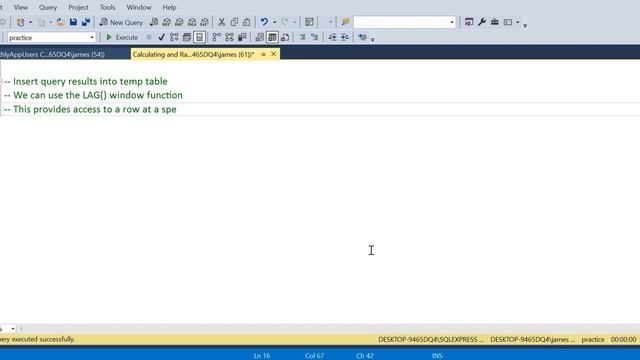This screenshot has height=360, width=640.
Task: Open the Help menu
Action: click(169, 7)
